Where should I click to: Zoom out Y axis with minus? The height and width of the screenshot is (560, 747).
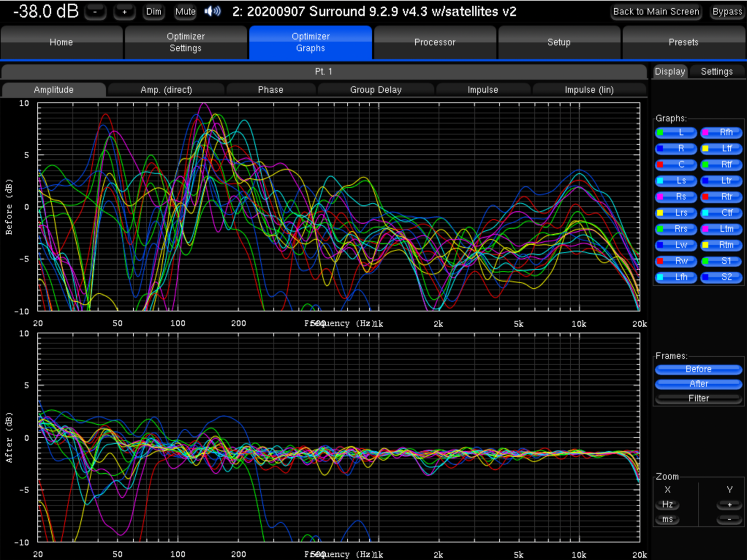point(729,519)
